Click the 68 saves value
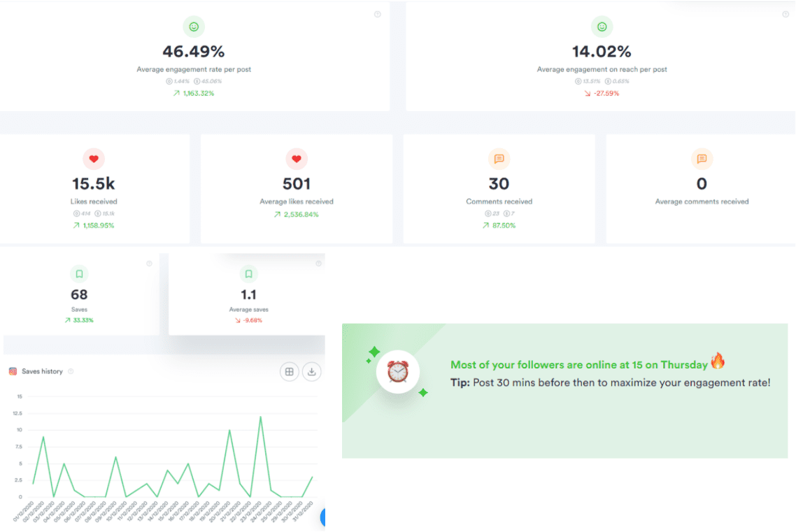The width and height of the screenshot is (796, 532). click(x=79, y=294)
